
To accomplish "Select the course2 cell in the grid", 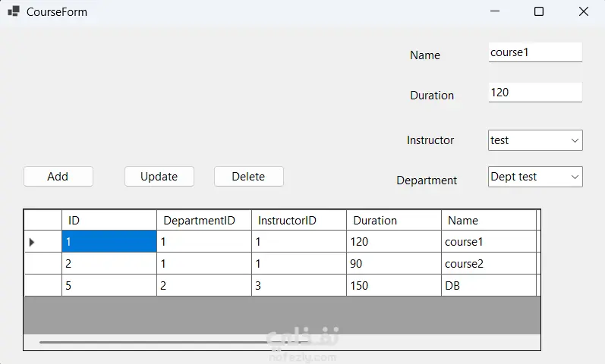I will 488,264.
